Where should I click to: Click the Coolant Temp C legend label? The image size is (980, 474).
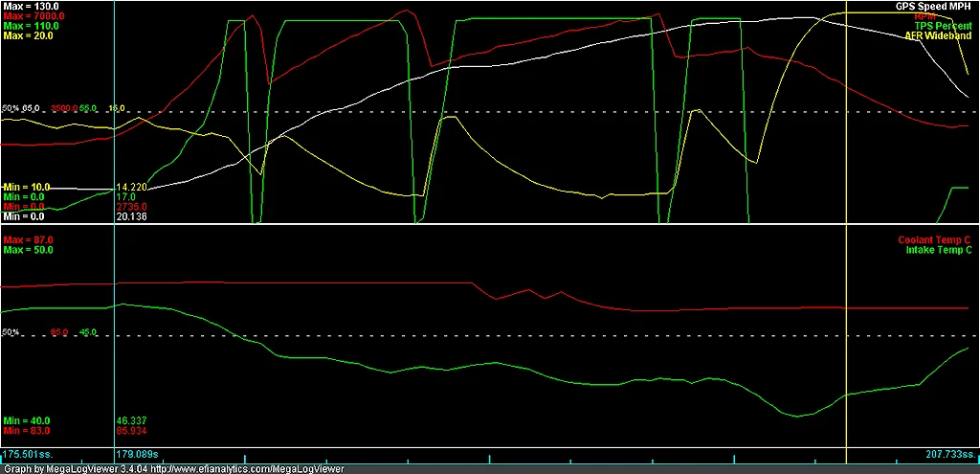[935, 240]
